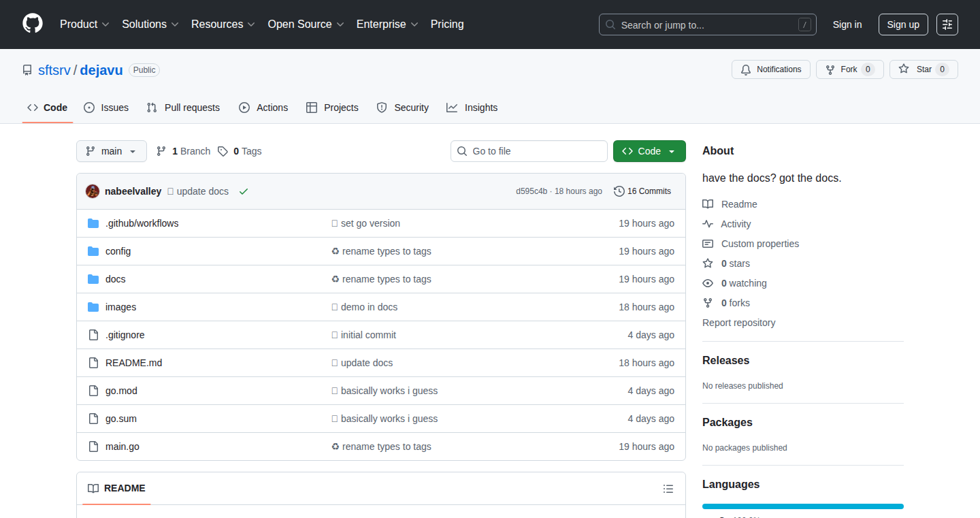Click the file icon for README.md

point(93,363)
